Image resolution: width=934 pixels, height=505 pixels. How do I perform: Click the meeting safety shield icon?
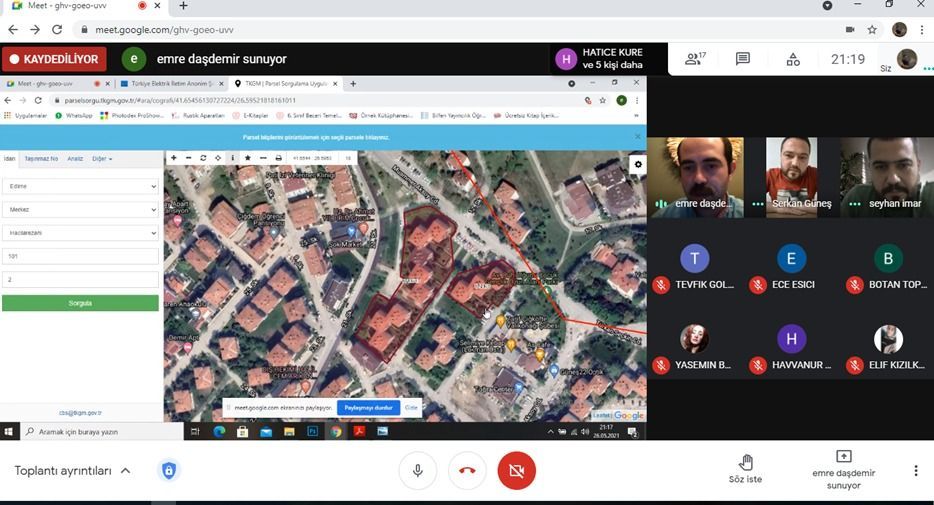[169, 471]
